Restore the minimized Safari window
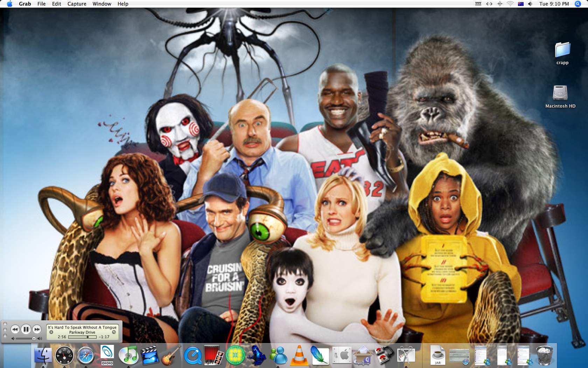 [x=459, y=356]
